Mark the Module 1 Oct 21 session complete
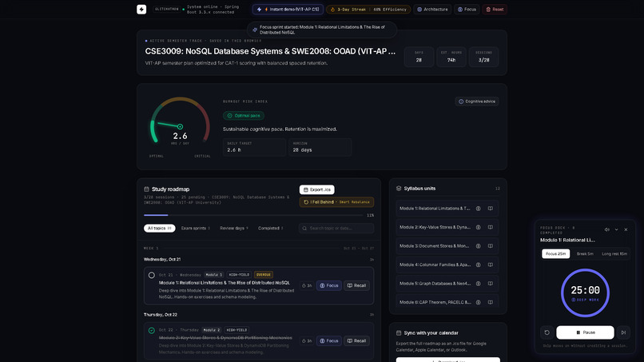This screenshot has width=644, height=362. pyautogui.click(x=152, y=275)
